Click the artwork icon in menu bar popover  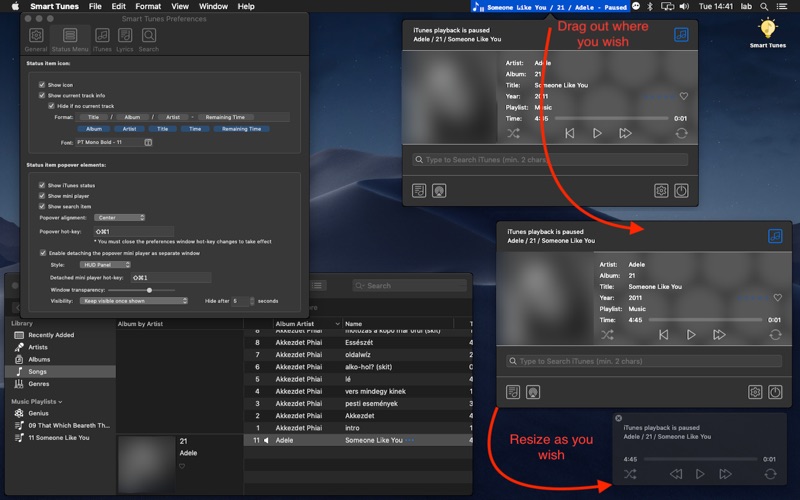pos(439,191)
